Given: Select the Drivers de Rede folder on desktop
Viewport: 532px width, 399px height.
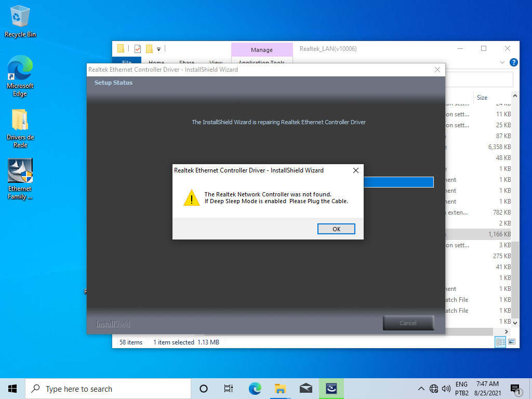Looking at the screenshot, I should click(x=20, y=129).
